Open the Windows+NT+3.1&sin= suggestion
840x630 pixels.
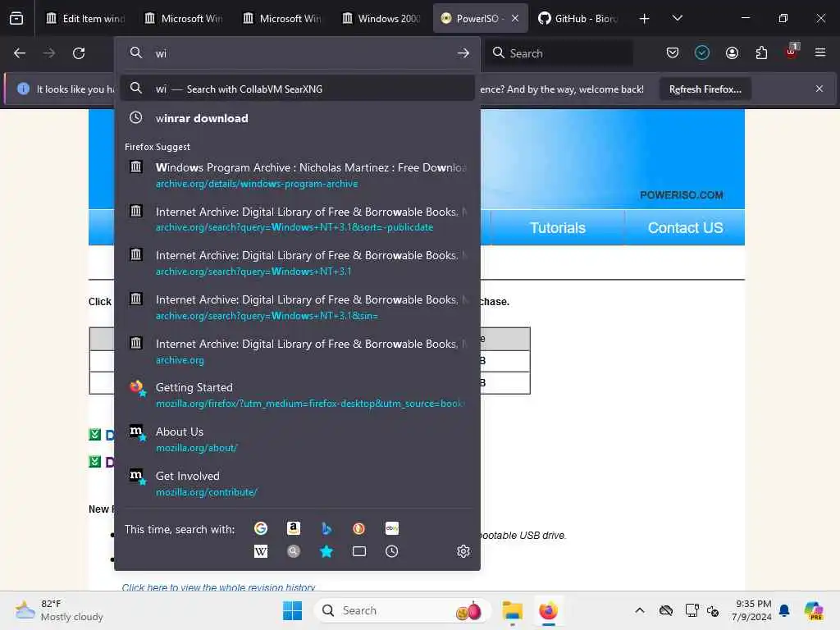pos(297,307)
